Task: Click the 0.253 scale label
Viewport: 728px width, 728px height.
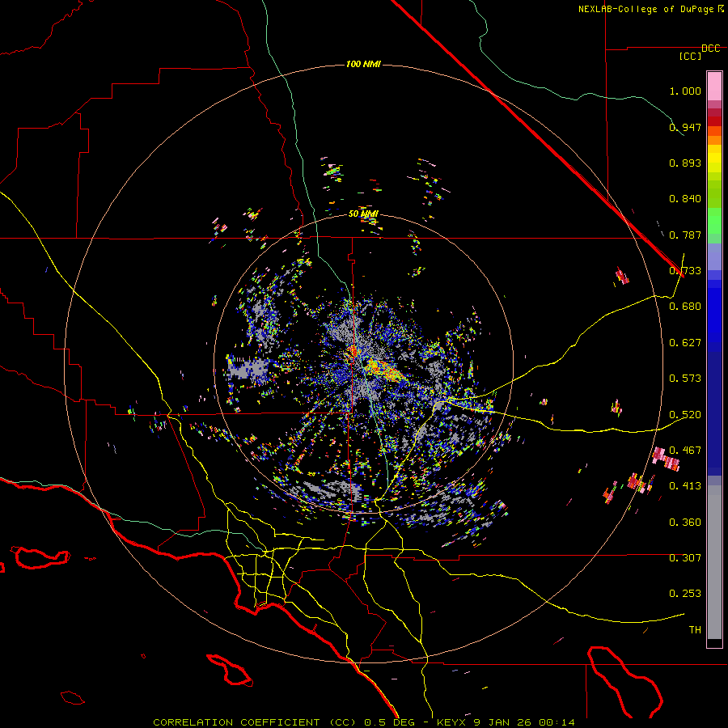Action: pyautogui.click(x=685, y=594)
